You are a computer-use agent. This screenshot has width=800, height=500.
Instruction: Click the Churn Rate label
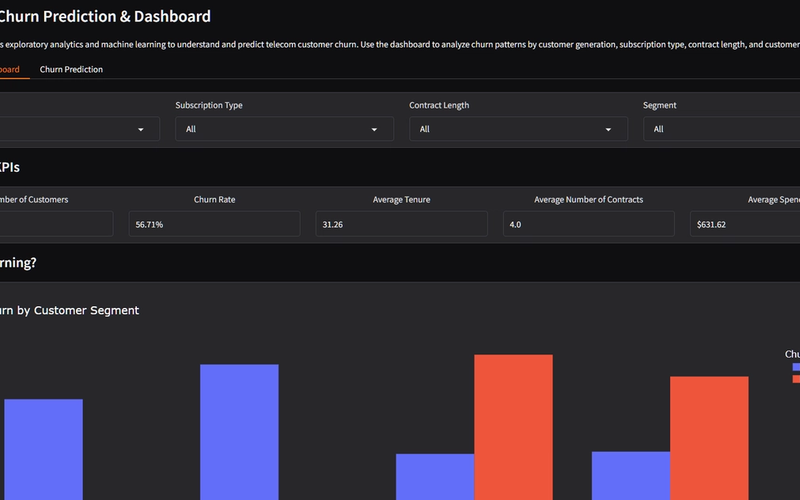click(214, 199)
